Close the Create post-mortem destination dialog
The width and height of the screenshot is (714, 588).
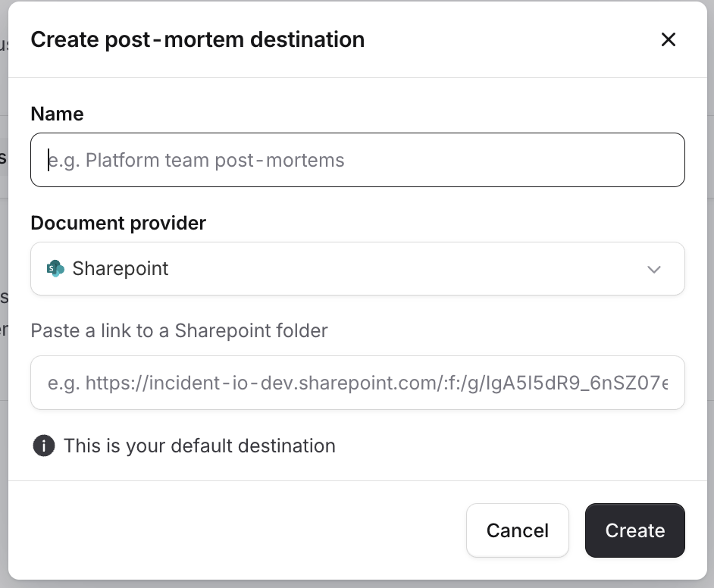668,39
